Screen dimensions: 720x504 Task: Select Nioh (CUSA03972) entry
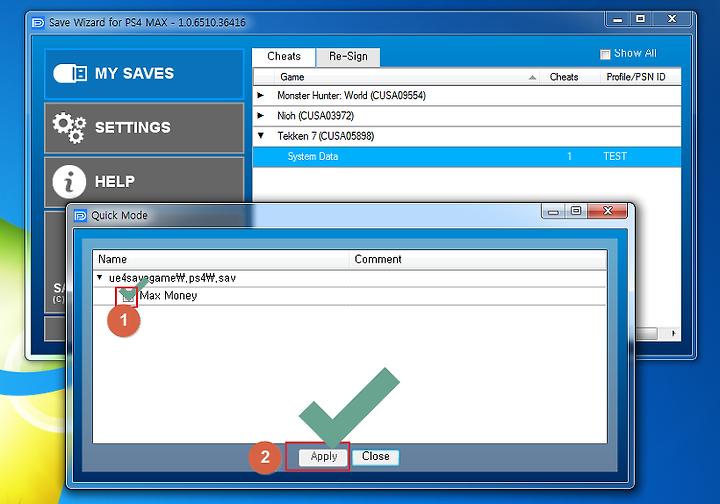pyautogui.click(x=315, y=116)
